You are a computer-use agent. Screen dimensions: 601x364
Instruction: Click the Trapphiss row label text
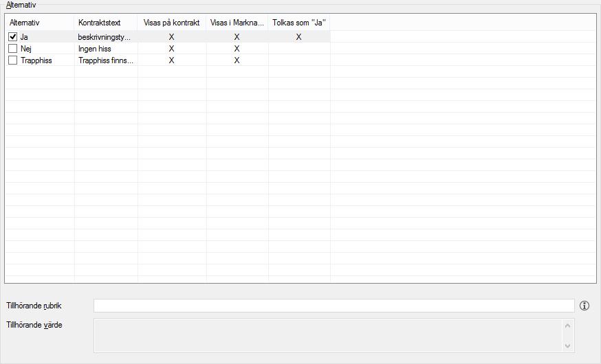[x=36, y=60]
